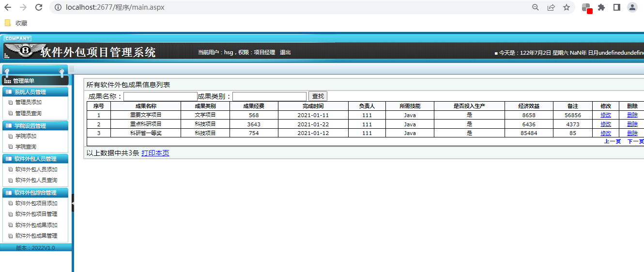
Task: Click the sidebar collapse arrow handle
Action: (x=73, y=202)
